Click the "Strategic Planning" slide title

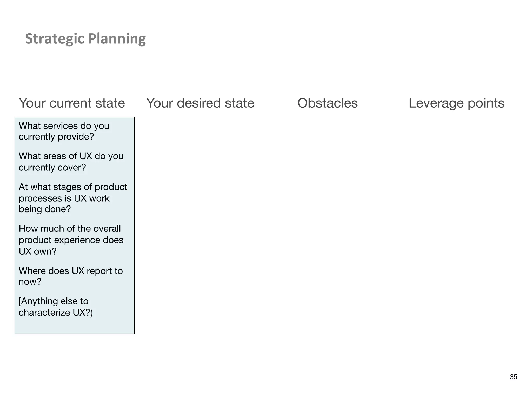[85, 39]
